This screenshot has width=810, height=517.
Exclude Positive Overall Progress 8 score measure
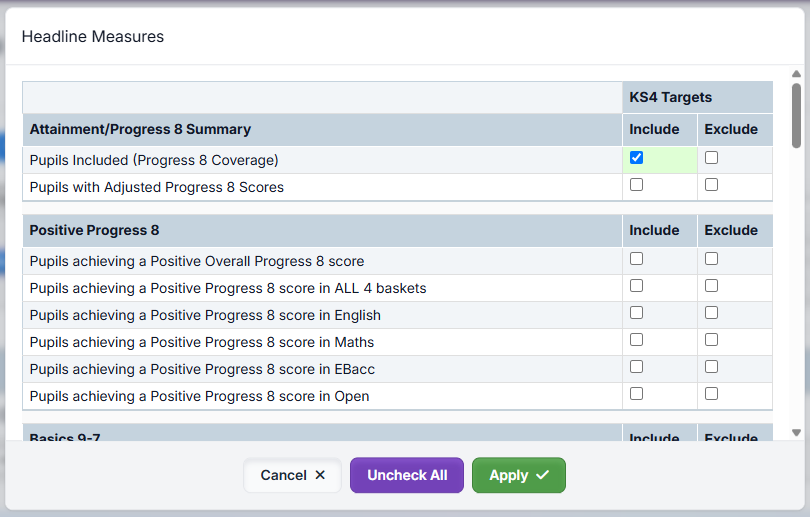tap(711, 259)
